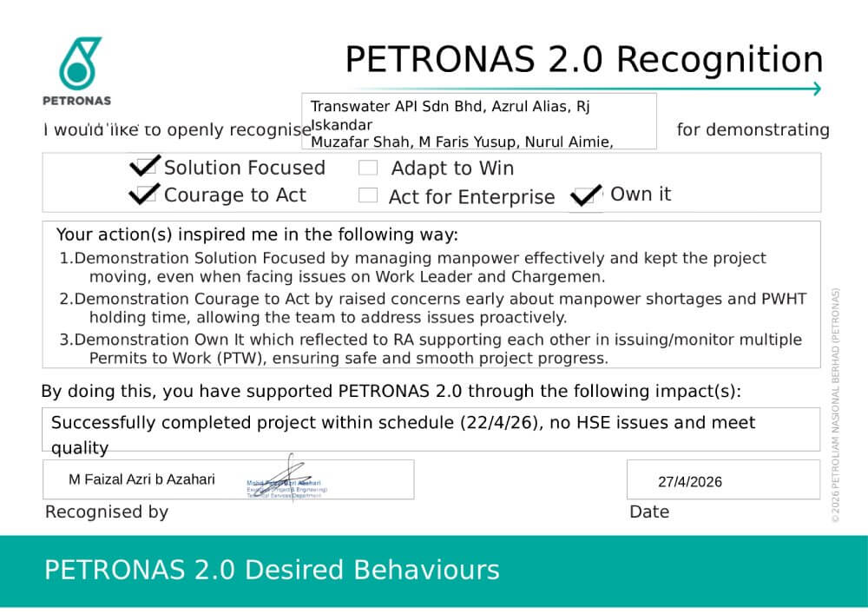Click the first inspiration point about Solution Focused
Viewport: 868px width, 614px height.
(413, 267)
